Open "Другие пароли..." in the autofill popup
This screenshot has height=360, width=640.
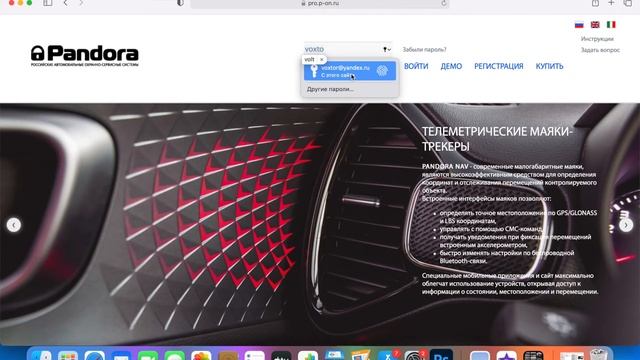tap(330, 89)
